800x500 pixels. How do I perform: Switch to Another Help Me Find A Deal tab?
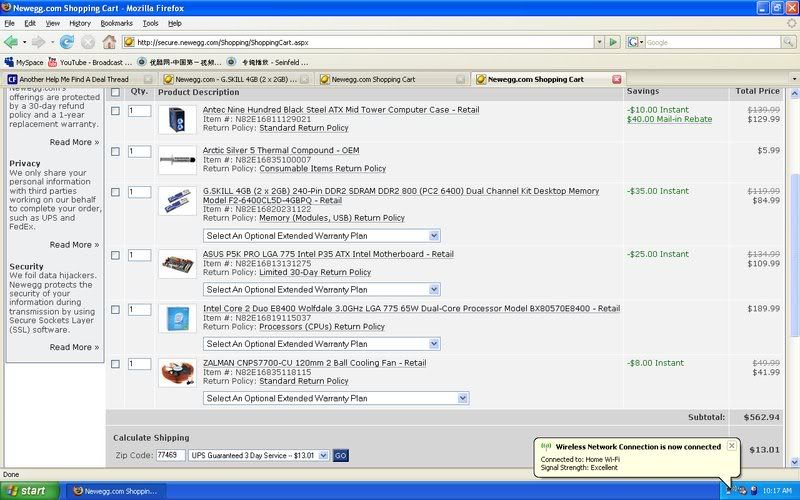[x=75, y=79]
